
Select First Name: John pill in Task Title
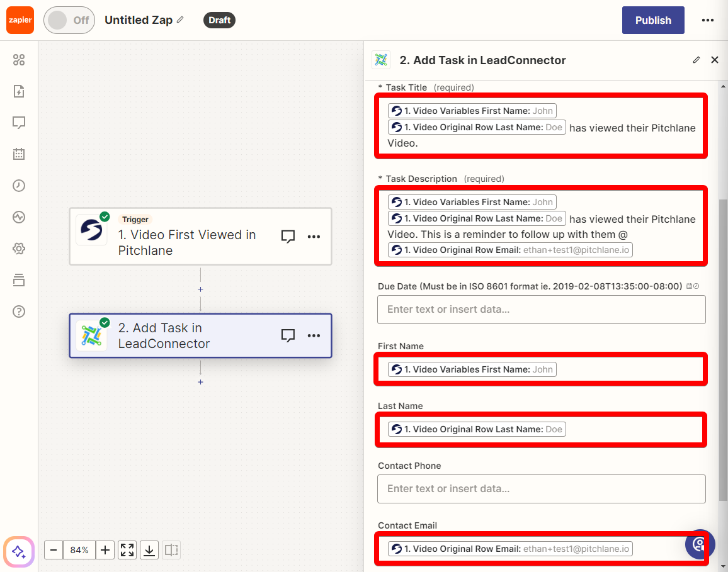pos(472,111)
